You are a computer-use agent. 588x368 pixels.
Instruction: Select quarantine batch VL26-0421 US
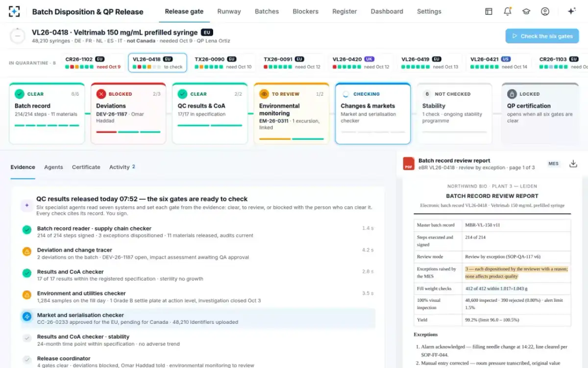pyautogui.click(x=499, y=62)
